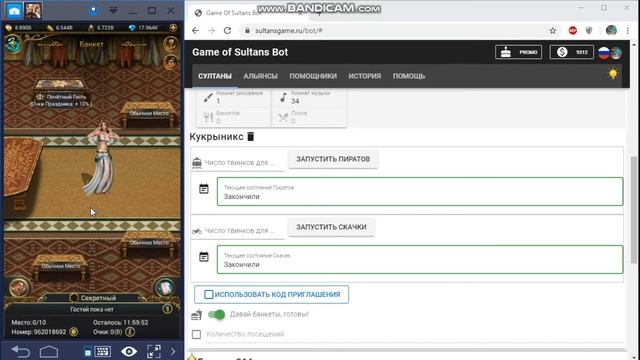640x360 pixels.
Task: Click the gold plus icon next to diamonds
Action: (x=173, y=28)
